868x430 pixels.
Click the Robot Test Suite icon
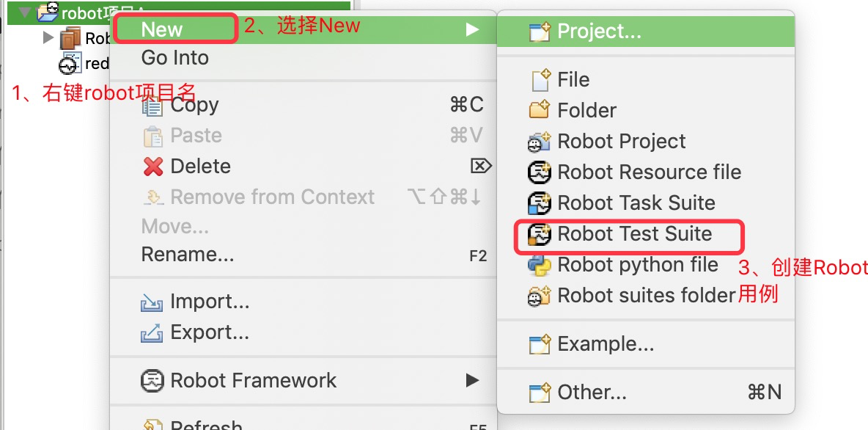click(540, 235)
